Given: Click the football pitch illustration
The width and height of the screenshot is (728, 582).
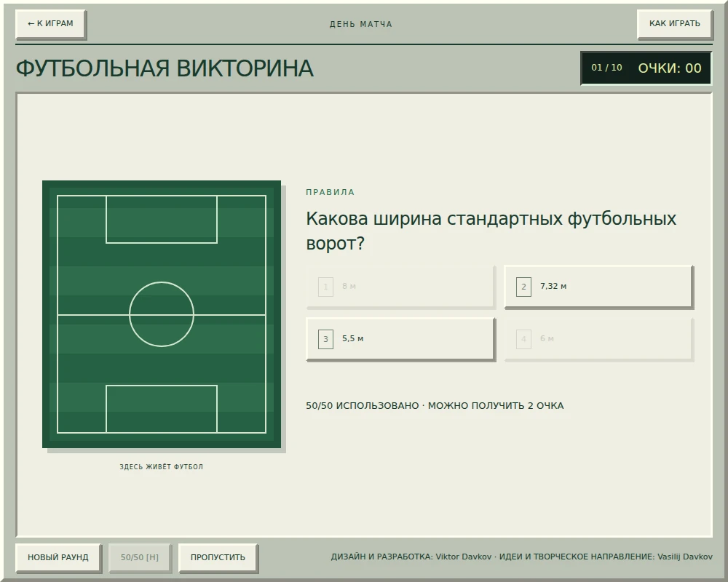Looking at the screenshot, I should coord(162,314).
